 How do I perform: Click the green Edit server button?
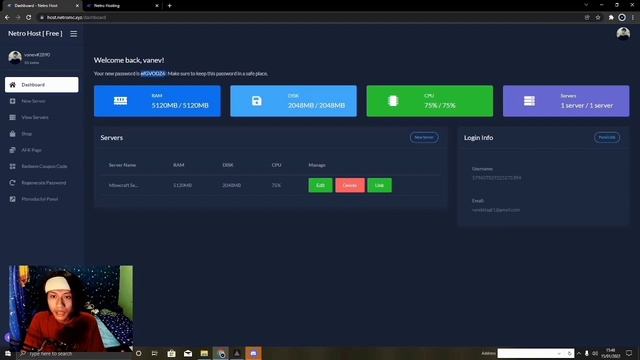click(320, 185)
